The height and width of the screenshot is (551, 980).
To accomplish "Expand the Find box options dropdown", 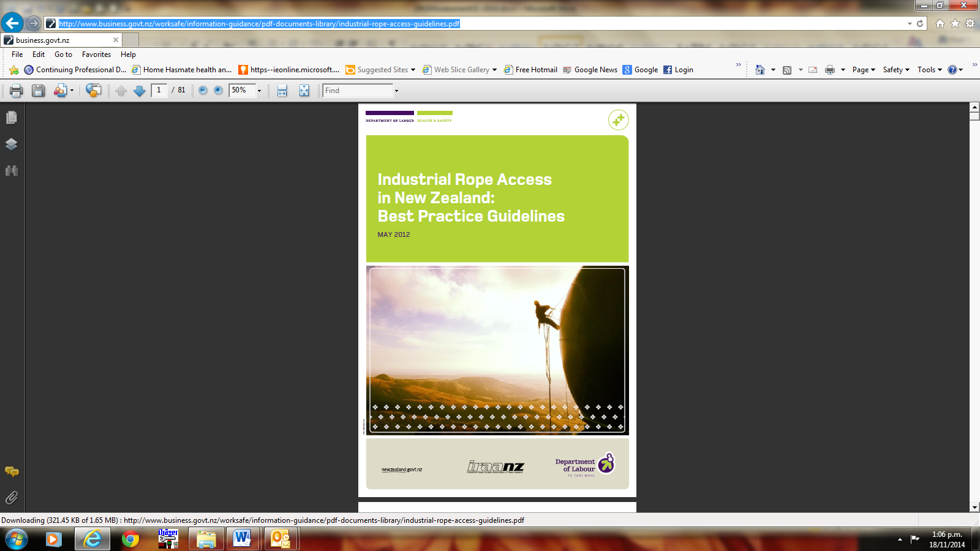I will [x=396, y=91].
